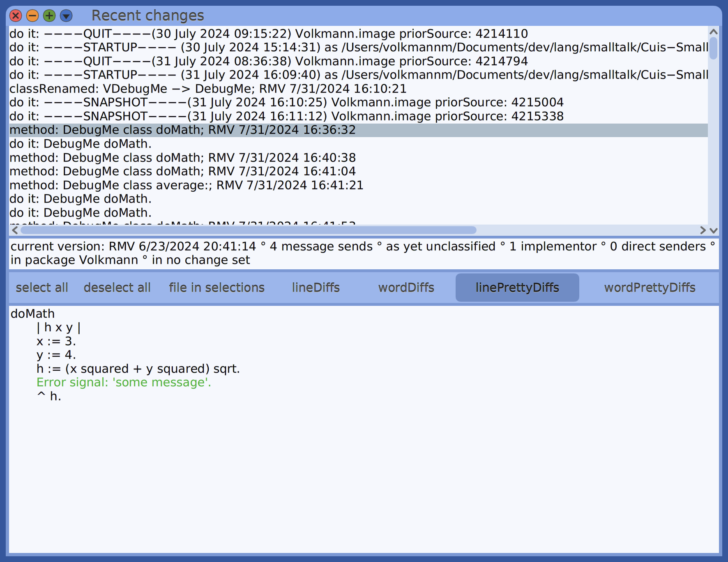Toggle lineDiffs display mode
The image size is (728, 562).
(x=316, y=287)
